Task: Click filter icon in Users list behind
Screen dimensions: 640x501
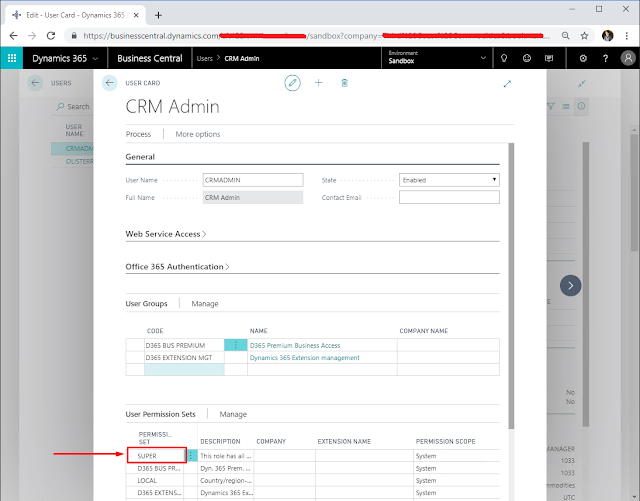Action: point(551,106)
